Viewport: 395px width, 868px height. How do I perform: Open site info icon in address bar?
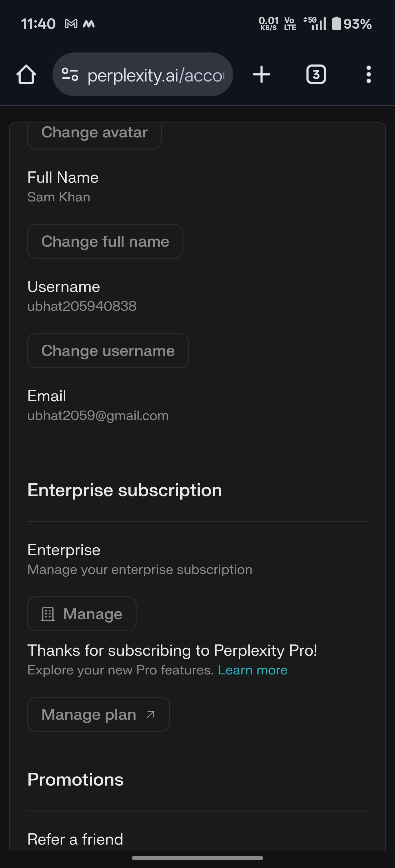point(70,75)
